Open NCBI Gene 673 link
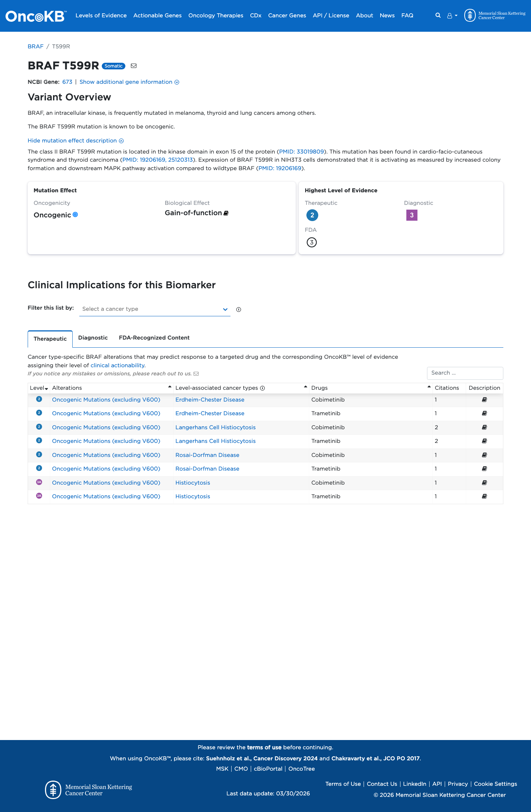The width and height of the screenshot is (531, 812). 67,82
